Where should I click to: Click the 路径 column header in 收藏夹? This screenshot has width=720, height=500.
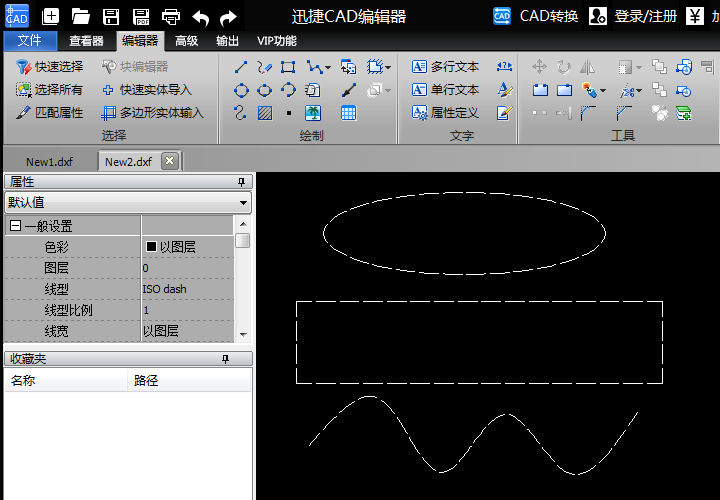pyautogui.click(x=189, y=381)
